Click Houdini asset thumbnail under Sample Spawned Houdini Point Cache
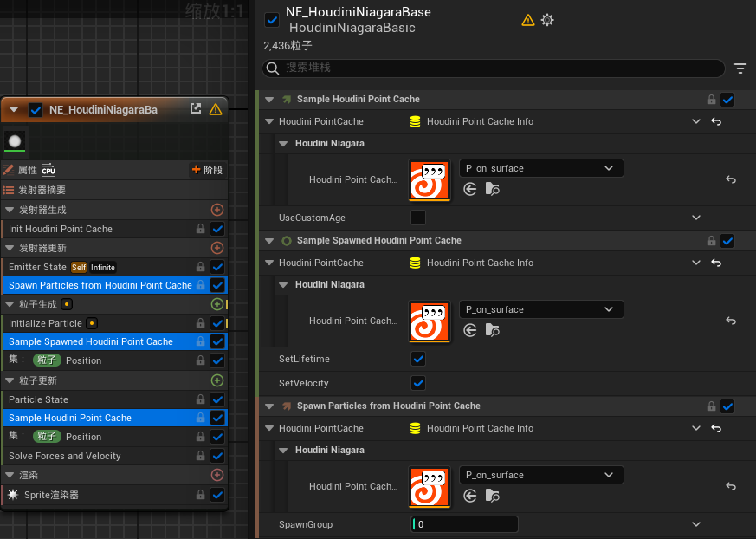The height and width of the screenshot is (539, 756). 430,321
